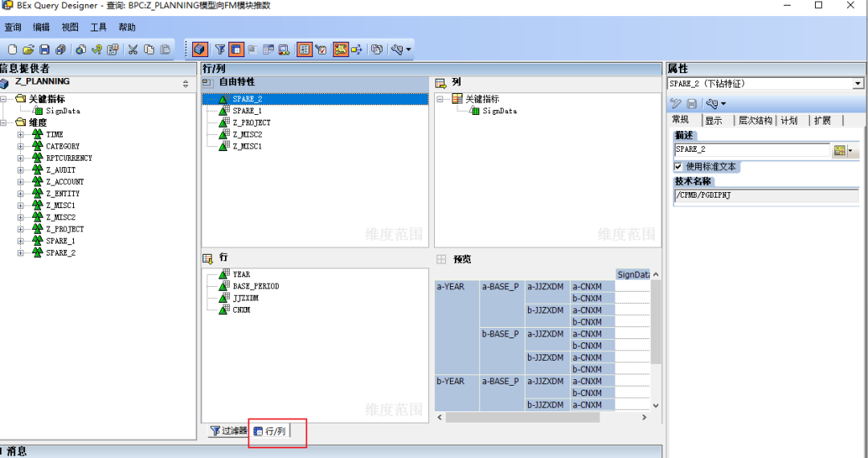Select BASE_PERIOD in the 行 area
The height and width of the screenshot is (458, 868).
256,287
